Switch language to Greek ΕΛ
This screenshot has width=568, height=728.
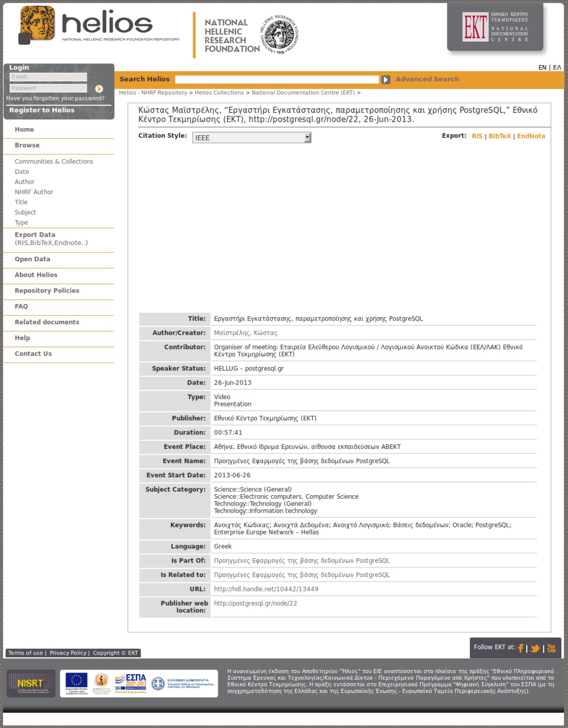point(557,68)
